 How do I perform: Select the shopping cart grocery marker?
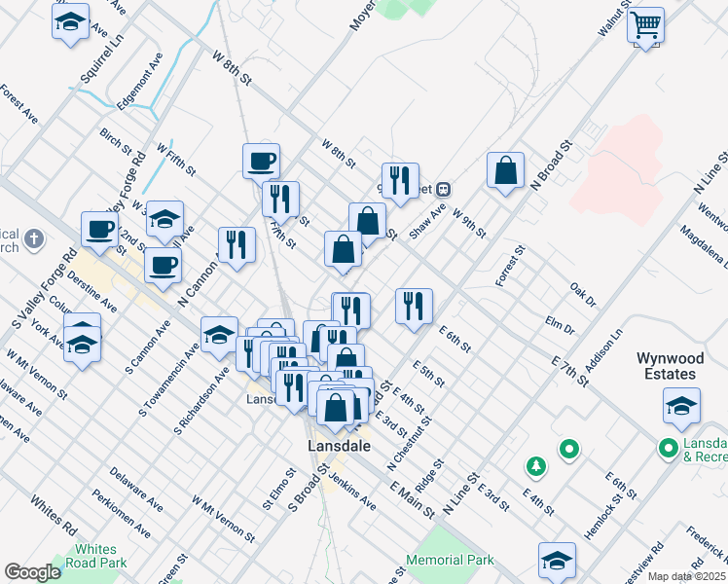645,28
